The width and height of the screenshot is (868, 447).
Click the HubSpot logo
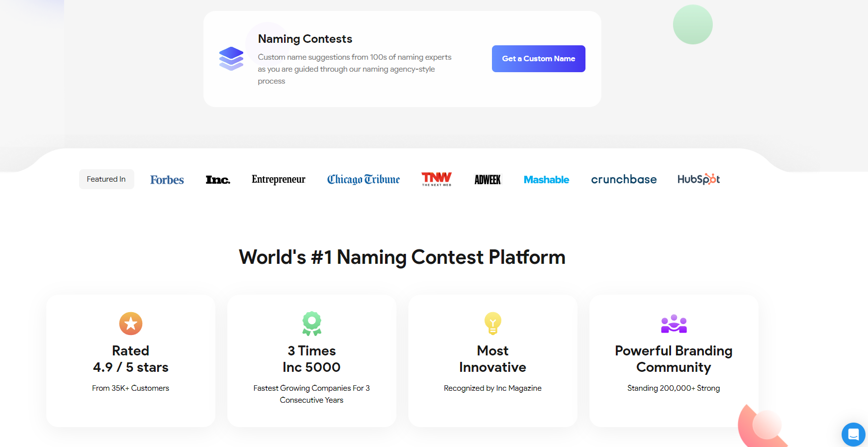tap(698, 179)
